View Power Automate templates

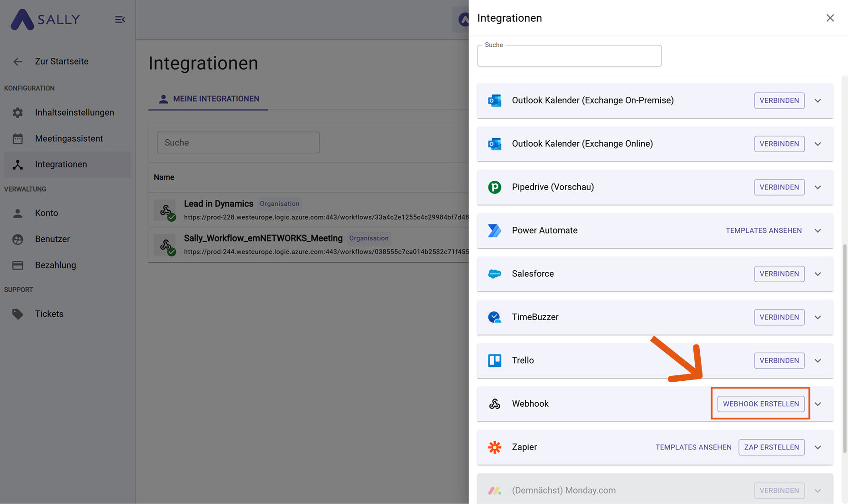point(763,230)
